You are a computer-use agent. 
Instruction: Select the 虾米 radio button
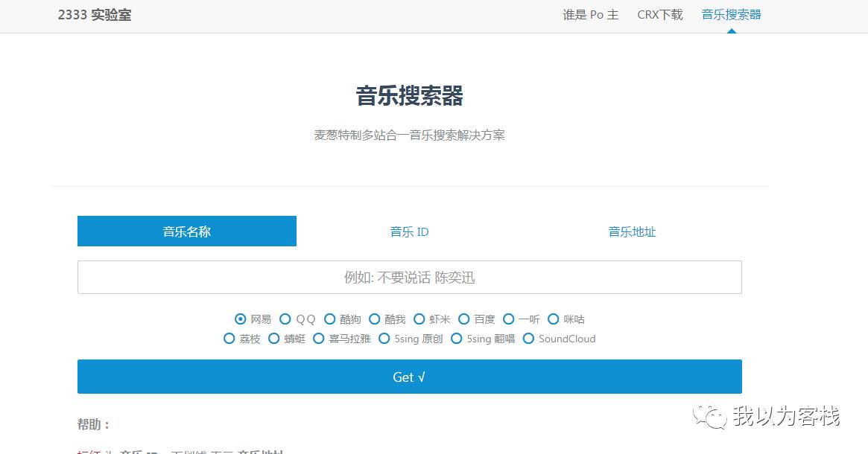point(419,319)
